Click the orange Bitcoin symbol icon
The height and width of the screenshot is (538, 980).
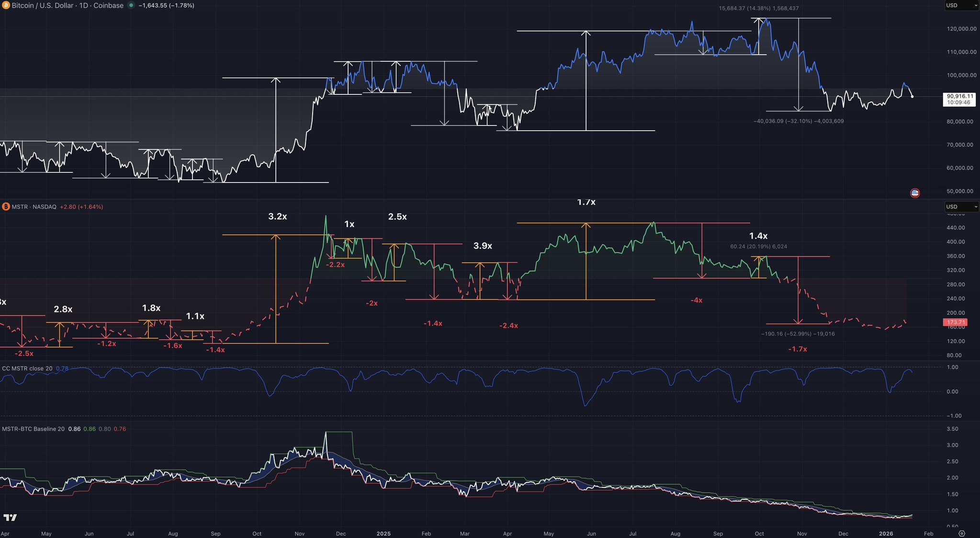[x=5, y=6]
